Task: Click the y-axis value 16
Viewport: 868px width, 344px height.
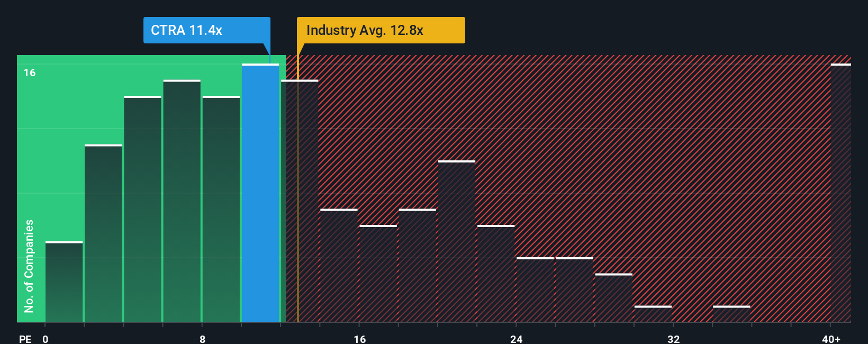Action: 30,73
